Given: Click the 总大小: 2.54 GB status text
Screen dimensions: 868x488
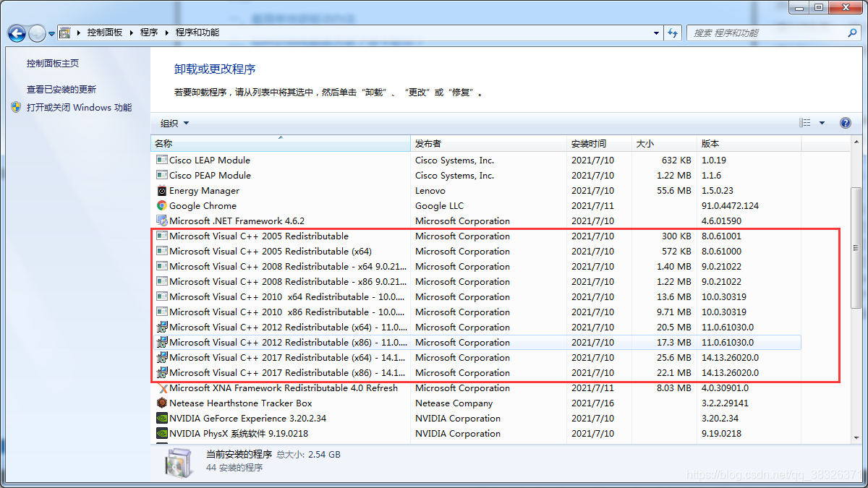Looking at the screenshot, I should pyautogui.click(x=309, y=455).
